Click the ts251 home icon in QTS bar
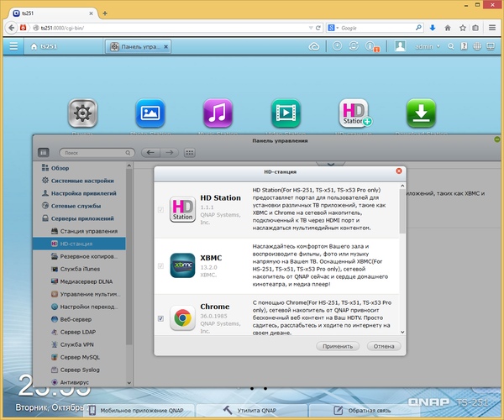This screenshot has width=504, height=420. coord(34,46)
